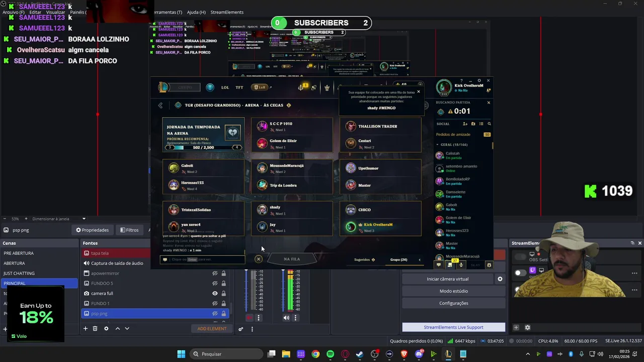Report a bug using the bug icon
This screenshot has height=362, width=644.
[489, 264]
